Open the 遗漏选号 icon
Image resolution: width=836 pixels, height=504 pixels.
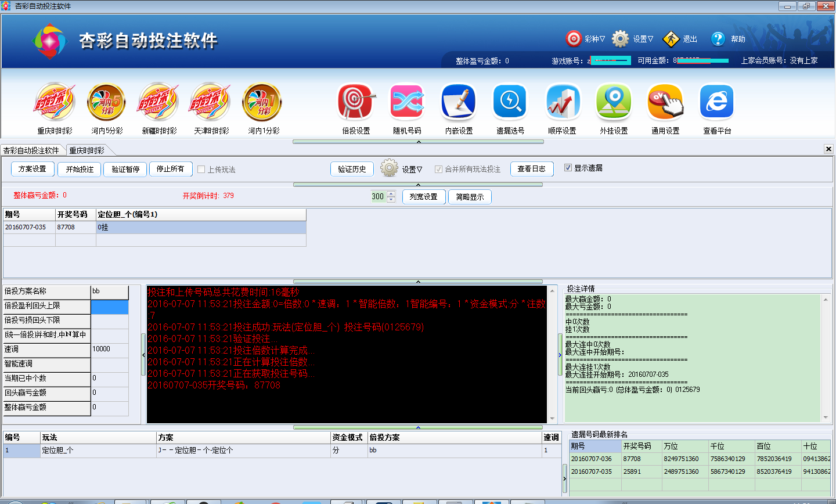[510, 103]
